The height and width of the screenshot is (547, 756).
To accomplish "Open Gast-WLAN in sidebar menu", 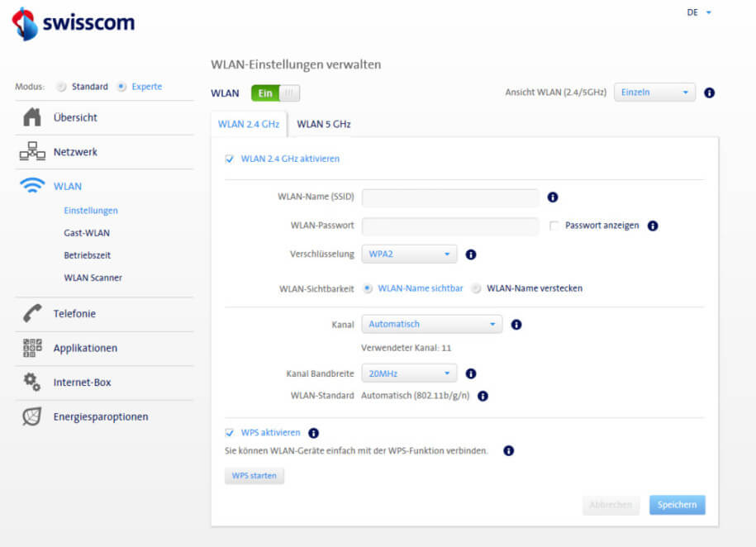I will (x=87, y=233).
